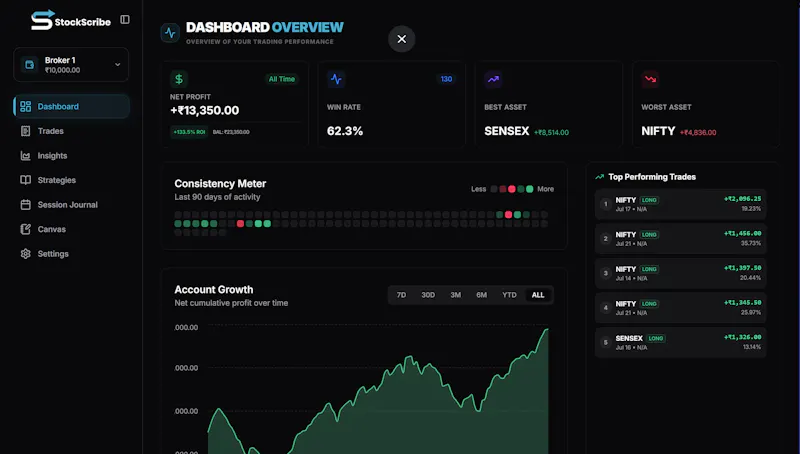
Task: Click the 62.3% win rate value
Action: click(x=345, y=131)
